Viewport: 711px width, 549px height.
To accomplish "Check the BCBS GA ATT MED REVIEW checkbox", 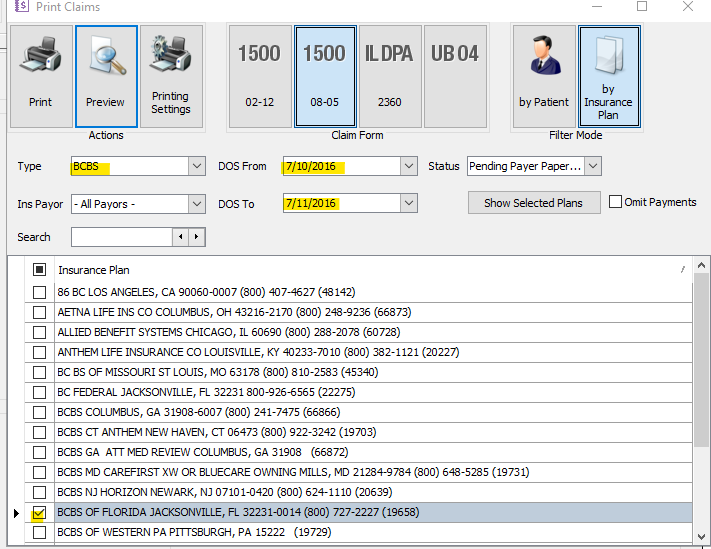I will click(39, 452).
